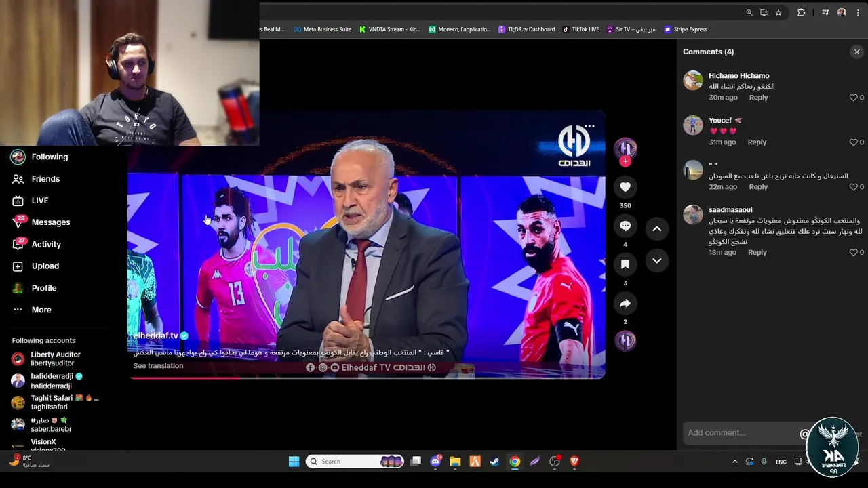The image size is (868, 488).
Task: Open the elheddaf.tv username on the video
Action: point(155,335)
